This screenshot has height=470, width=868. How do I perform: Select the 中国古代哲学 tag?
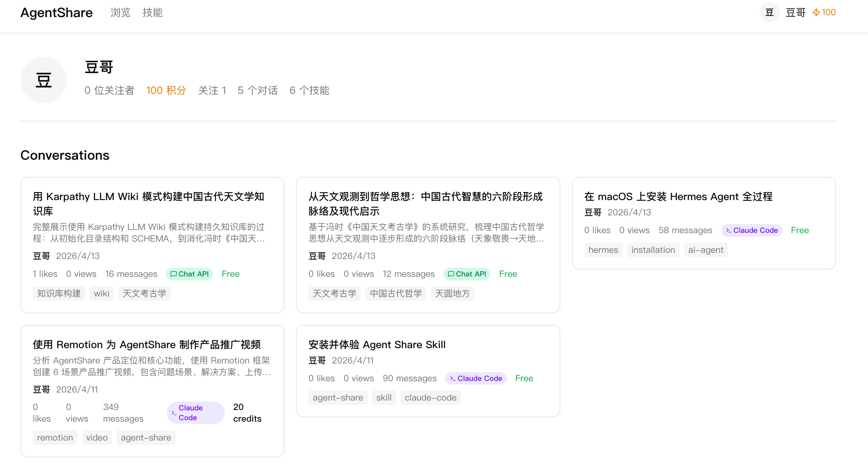[396, 294]
